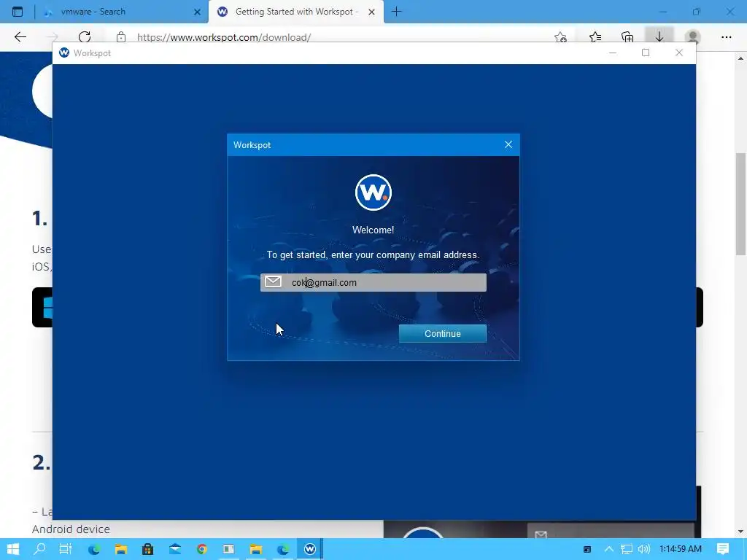Open the tab actions menu icon
Screen dimensions: 747x560
coord(18,12)
